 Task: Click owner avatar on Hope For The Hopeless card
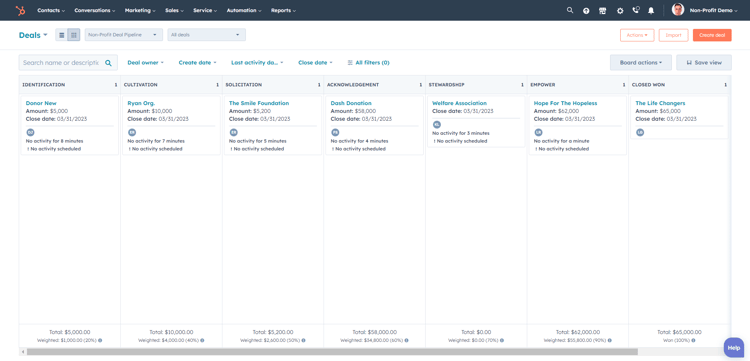click(x=539, y=132)
